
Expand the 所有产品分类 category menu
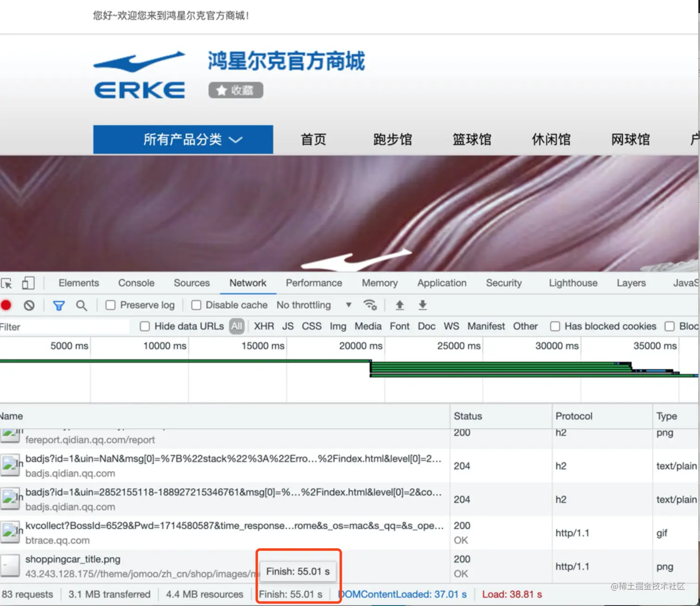tap(183, 139)
